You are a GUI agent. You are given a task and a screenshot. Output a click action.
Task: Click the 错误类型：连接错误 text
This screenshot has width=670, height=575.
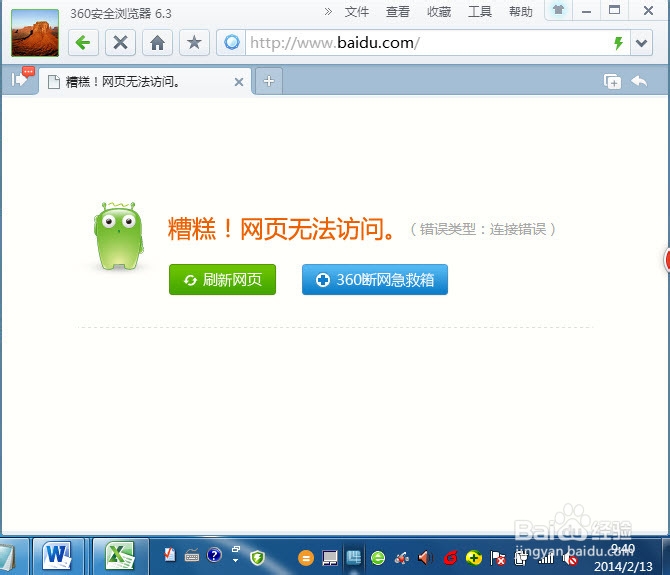[x=483, y=229]
